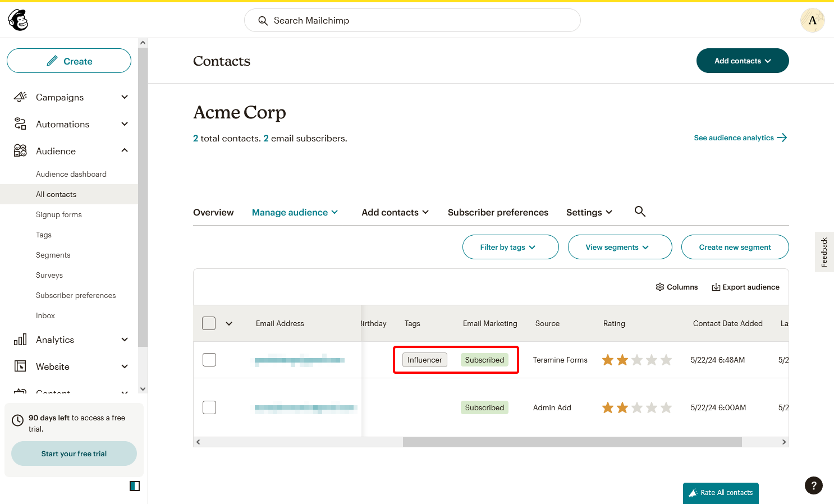Open the dark Add contacts dropdown button
Image resolution: width=834 pixels, height=504 pixels.
[x=743, y=61]
